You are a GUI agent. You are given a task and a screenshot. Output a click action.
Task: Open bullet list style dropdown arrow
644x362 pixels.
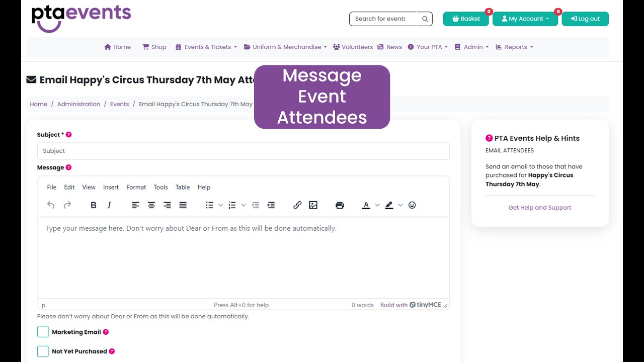(220, 205)
